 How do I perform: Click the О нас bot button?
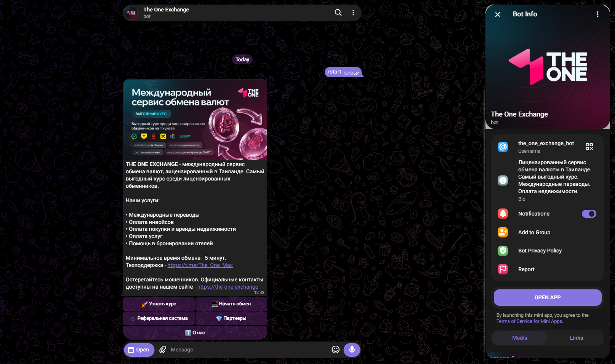[x=195, y=333]
